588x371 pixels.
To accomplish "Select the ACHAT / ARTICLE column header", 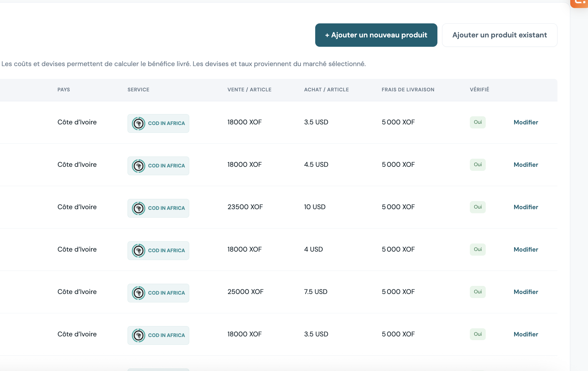I will (x=326, y=89).
